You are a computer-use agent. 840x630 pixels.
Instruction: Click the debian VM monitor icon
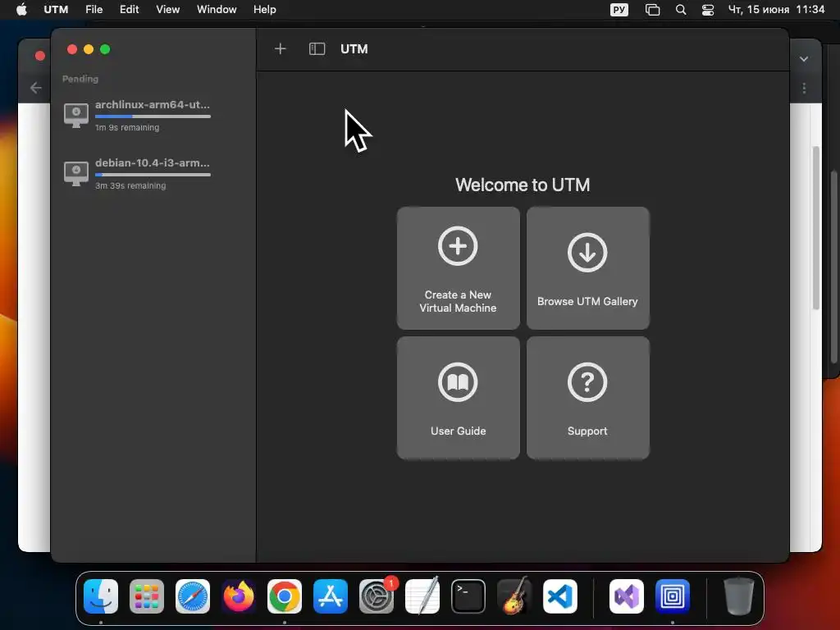click(x=76, y=174)
